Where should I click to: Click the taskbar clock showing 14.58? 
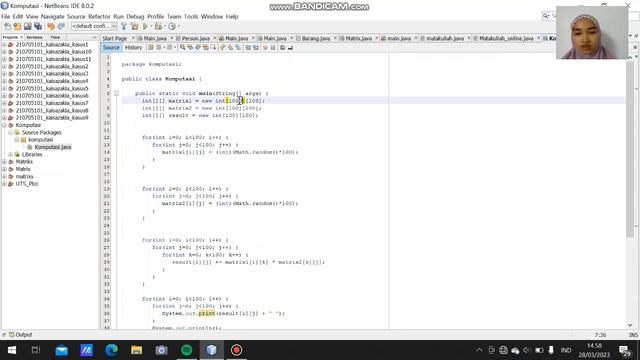[x=594, y=350]
